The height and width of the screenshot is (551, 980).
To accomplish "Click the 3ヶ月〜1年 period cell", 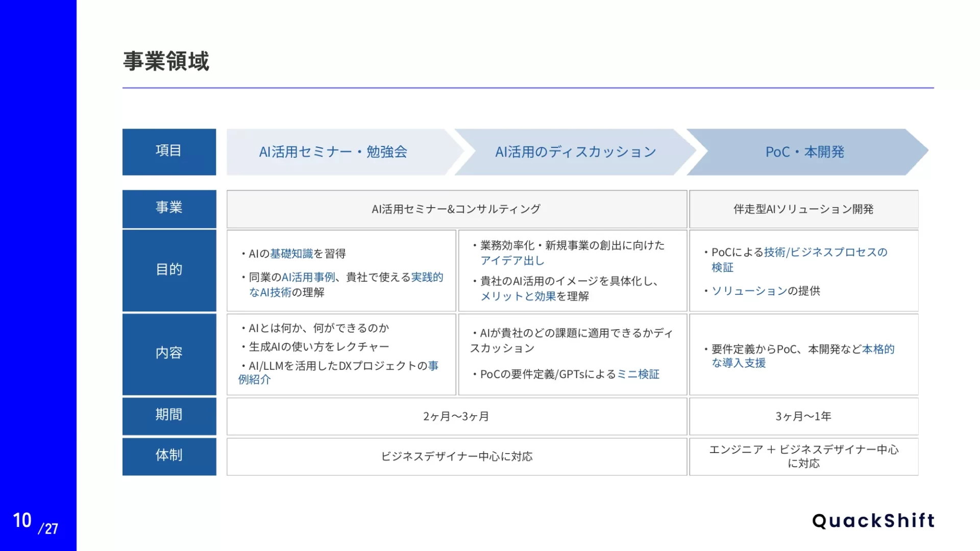I will click(x=803, y=417).
